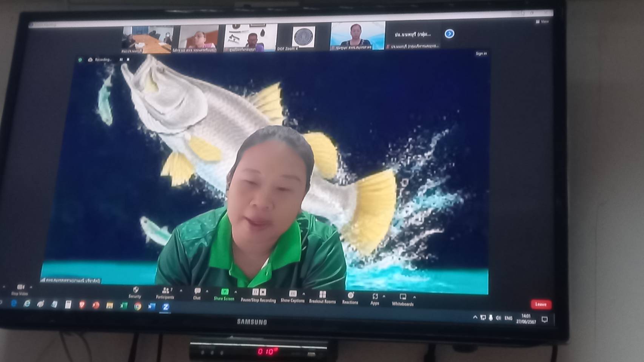Open Google Chrome from the taskbar

(x=138, y=306)
